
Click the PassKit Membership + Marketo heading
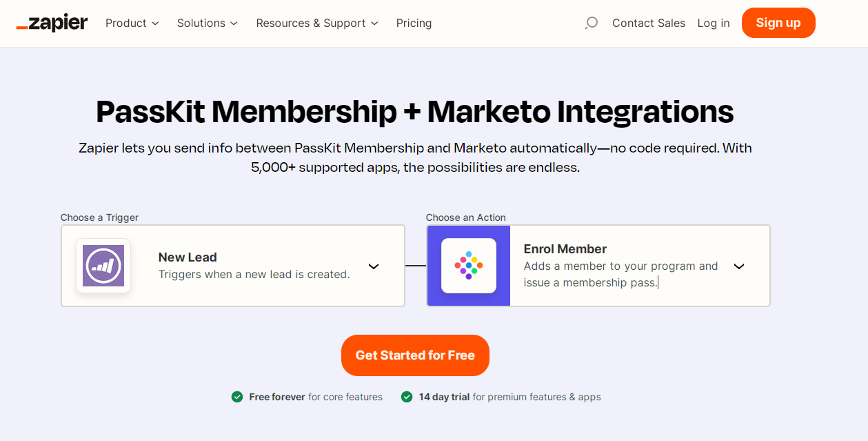(x=414, y=112)
